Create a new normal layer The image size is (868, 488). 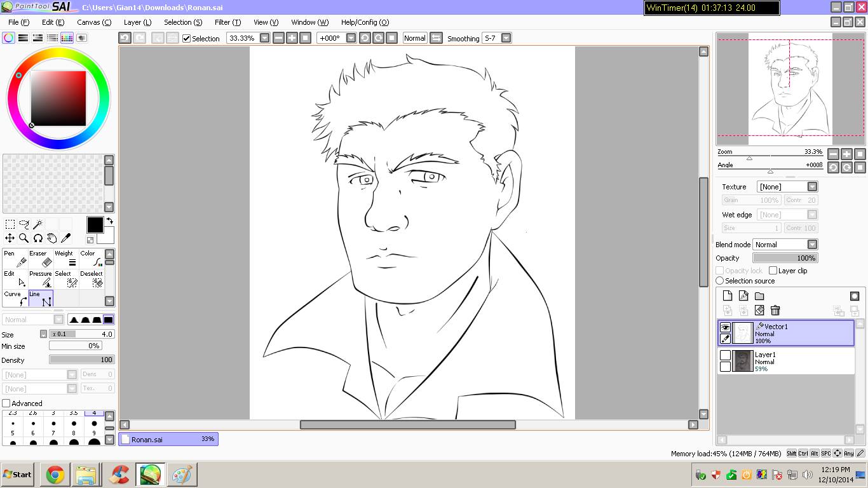[x=728, y=296]
